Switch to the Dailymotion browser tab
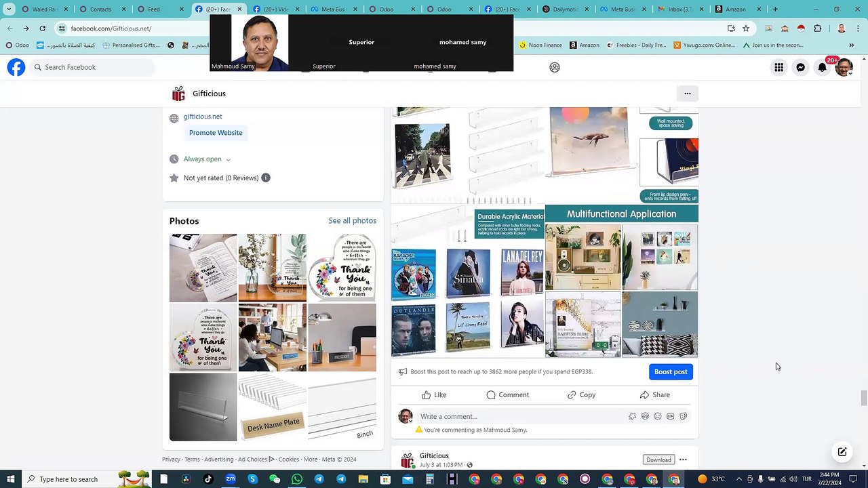The image size is (868, 488). click(x=564, y=9)
